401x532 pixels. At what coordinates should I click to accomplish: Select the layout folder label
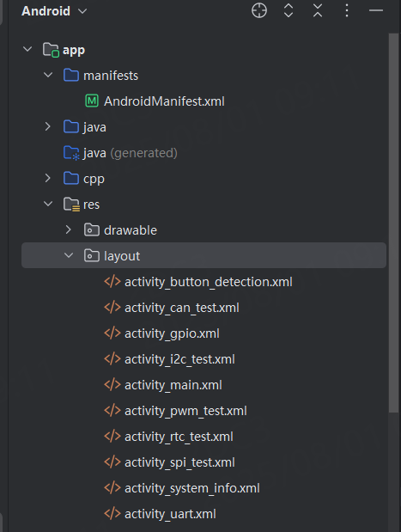click(x=122, y=256)
